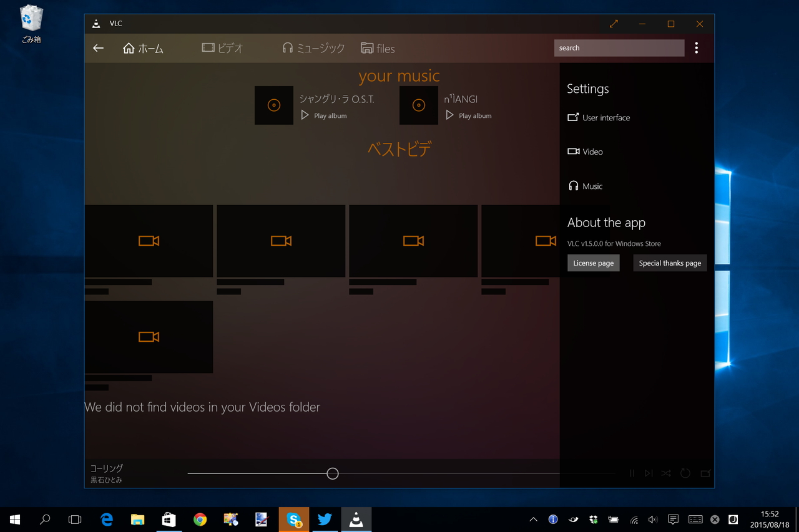
Task: Open the volume icon in the system tray
Action: click(653, 519)
